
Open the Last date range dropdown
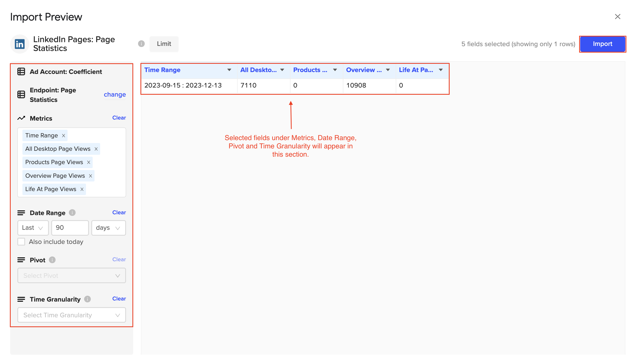33,228
